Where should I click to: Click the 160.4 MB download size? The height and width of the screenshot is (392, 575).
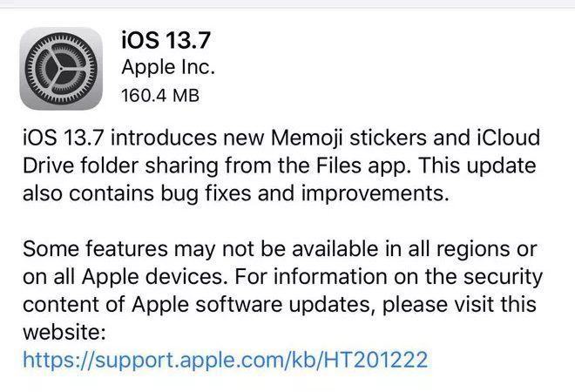pos(160,96)
